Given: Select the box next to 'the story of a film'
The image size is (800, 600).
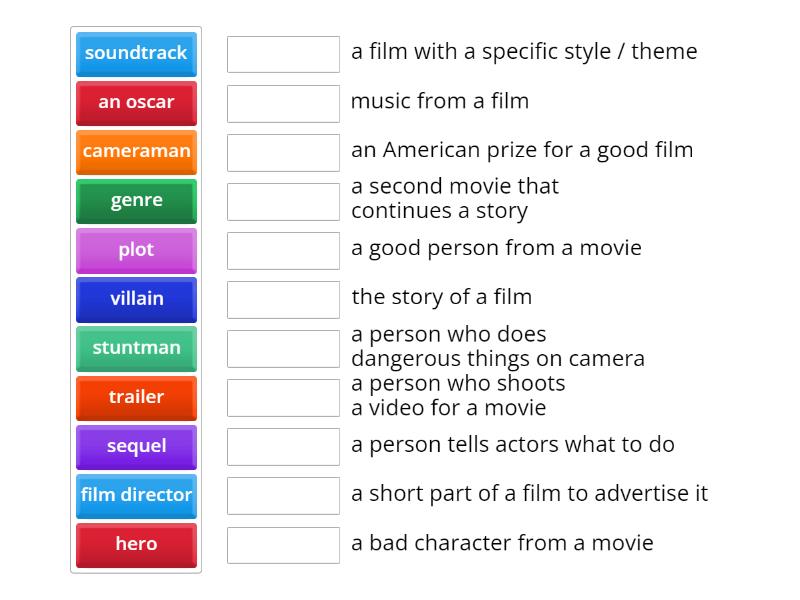Looking at the screenshot, I should (x=283, y=297).
